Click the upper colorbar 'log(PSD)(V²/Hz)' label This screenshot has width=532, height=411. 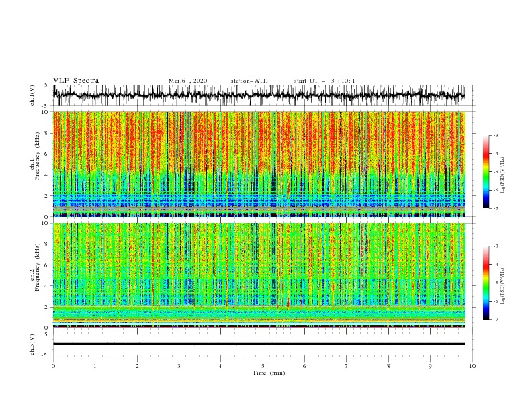click(x=502, y=175)
